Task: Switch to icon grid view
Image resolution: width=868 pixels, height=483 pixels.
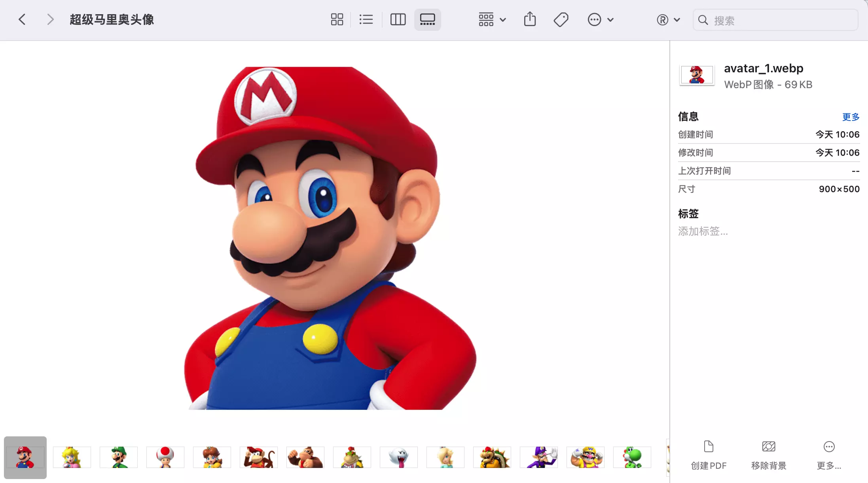Action: (x=337, y=19)
